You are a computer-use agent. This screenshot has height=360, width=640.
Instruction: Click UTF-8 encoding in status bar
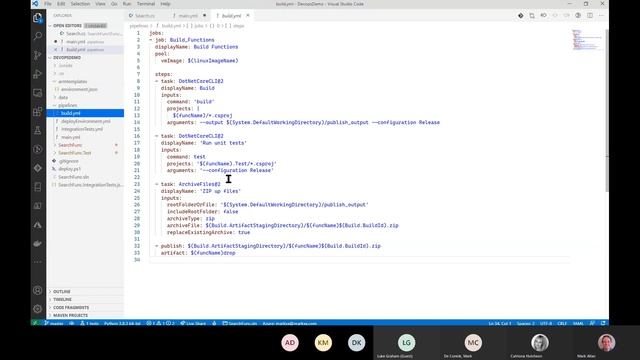[546, 323]
